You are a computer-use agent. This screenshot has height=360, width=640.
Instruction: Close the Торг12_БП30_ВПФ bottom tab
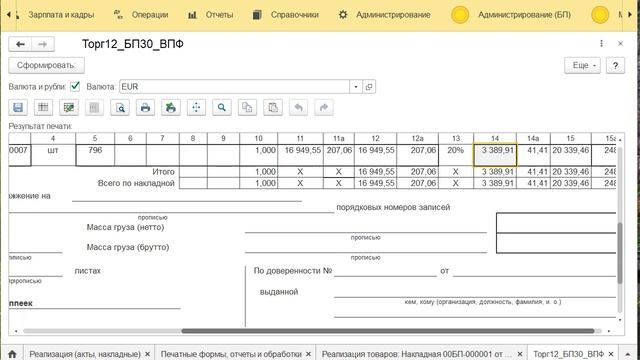point(611,354)
